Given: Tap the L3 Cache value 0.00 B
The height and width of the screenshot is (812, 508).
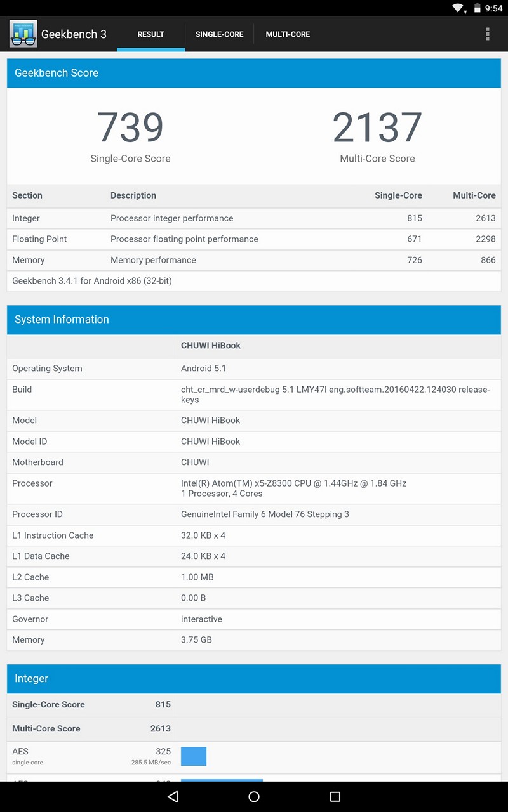Looking at the screenshot, I should [194, 598].
